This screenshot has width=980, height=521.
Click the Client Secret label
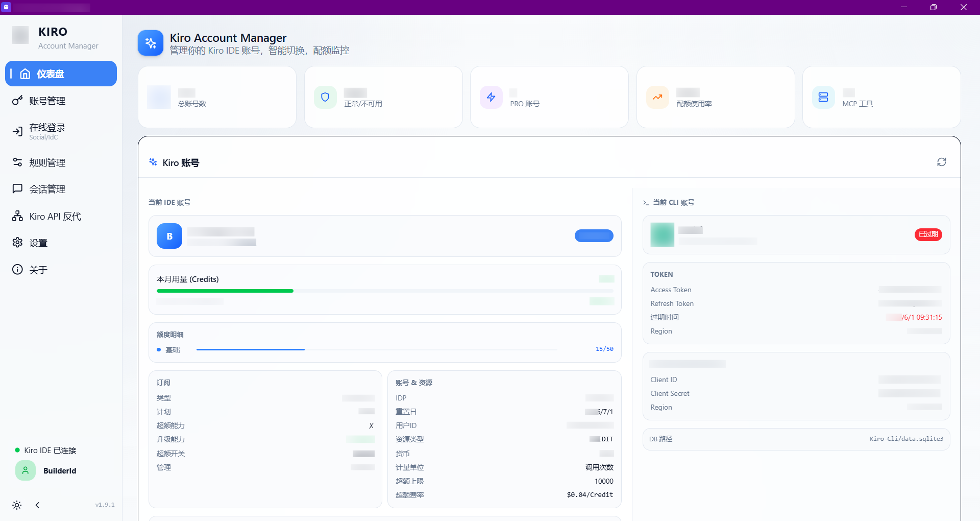tap(670, 393)
